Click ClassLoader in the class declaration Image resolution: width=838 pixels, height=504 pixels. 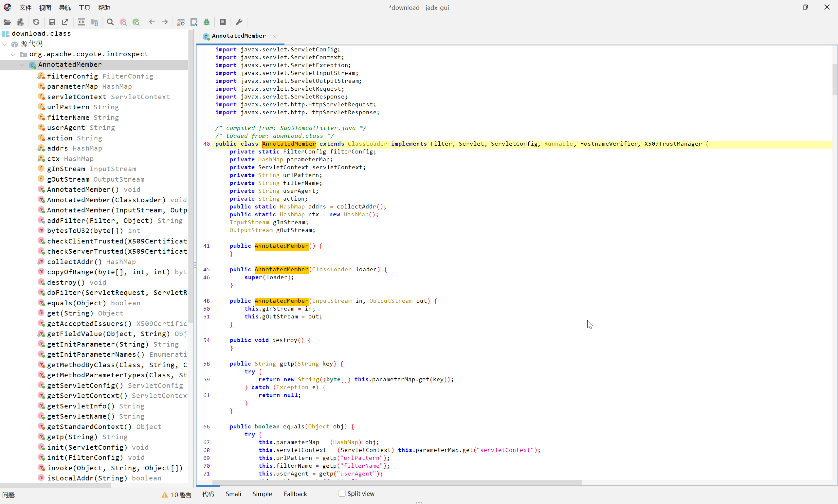coord(367,144)
